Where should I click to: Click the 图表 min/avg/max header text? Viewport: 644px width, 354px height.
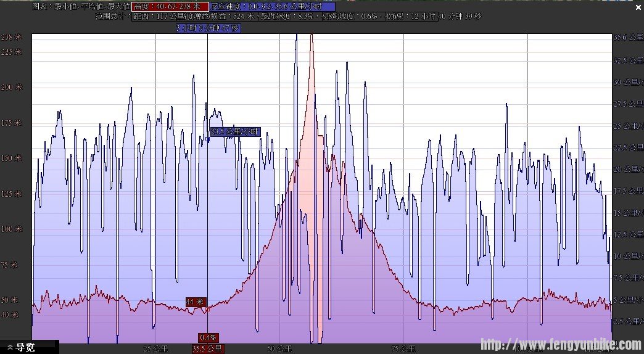(80, 6)
